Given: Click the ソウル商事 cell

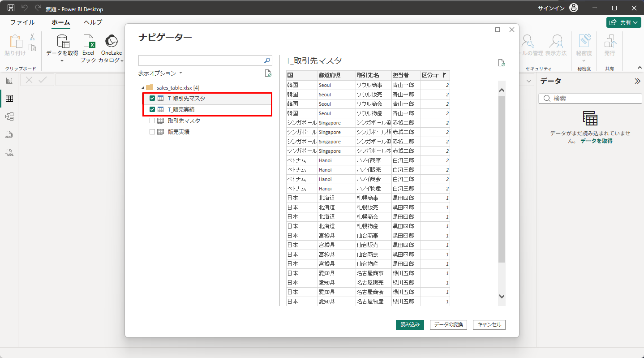Looking at the screenshot, I should pos(374,85).
